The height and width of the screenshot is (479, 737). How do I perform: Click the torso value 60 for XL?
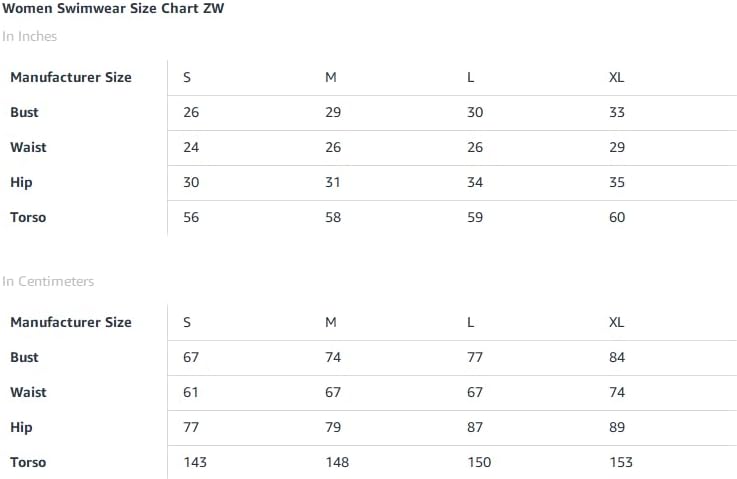[x=617, y=217]
